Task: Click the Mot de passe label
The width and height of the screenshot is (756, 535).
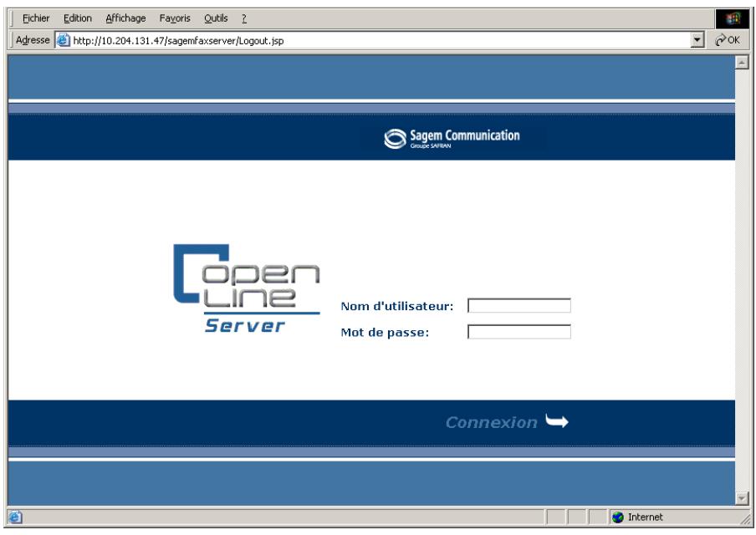Action: click(x=385, y=332)
